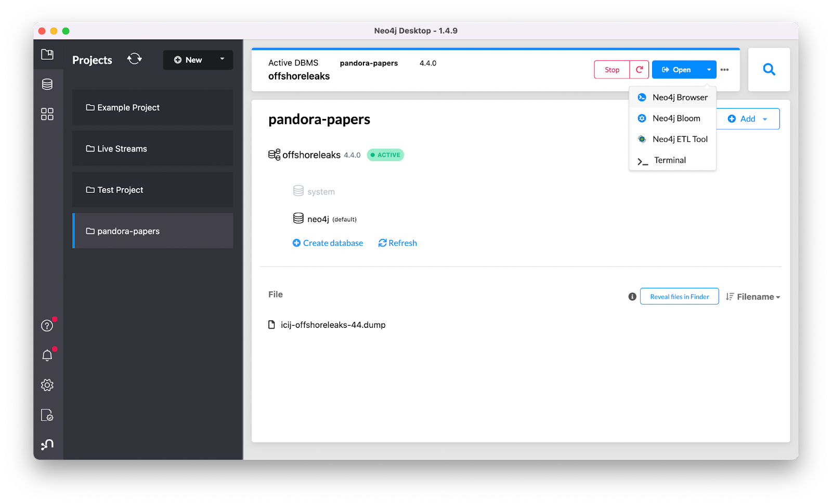The height and width of the screenshot is (504, 832).
Task: Click the system database icon
Action: pyautogui.click(x=298, y=191)
